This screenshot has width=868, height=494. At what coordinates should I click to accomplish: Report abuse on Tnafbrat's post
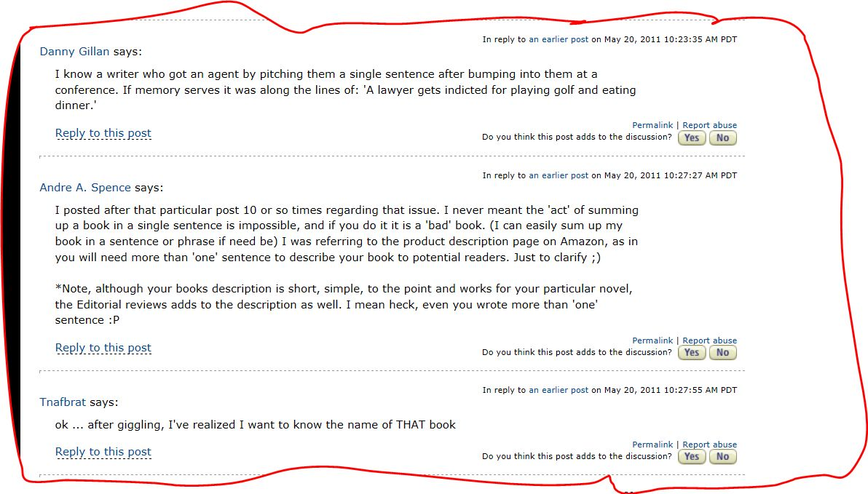tap(709, 445)
